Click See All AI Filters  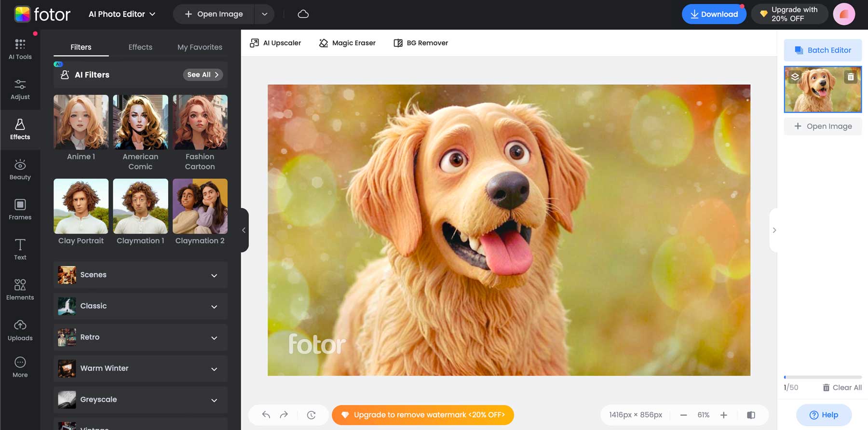tap(203, 75)
